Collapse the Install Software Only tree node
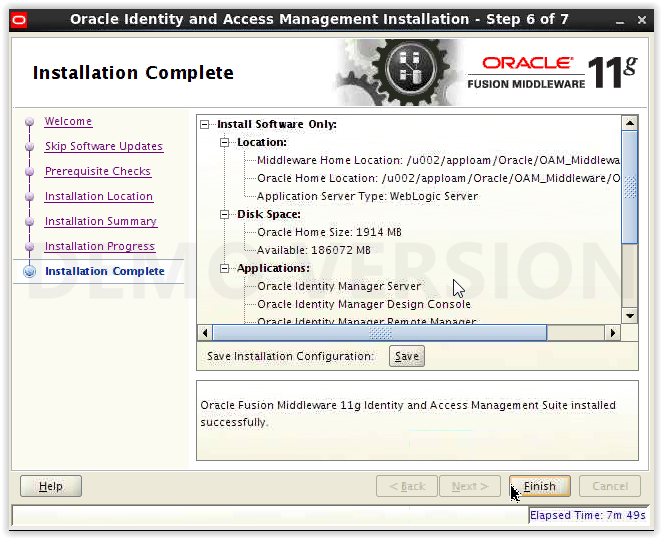Screen dimensions: 662x539 (204, 125)
